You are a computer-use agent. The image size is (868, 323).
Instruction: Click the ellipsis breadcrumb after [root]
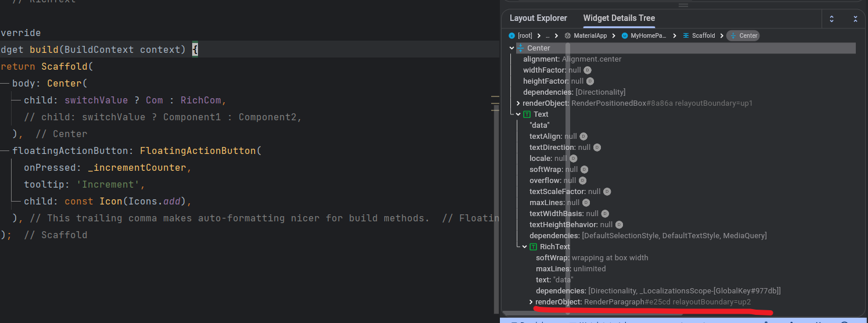547,35
